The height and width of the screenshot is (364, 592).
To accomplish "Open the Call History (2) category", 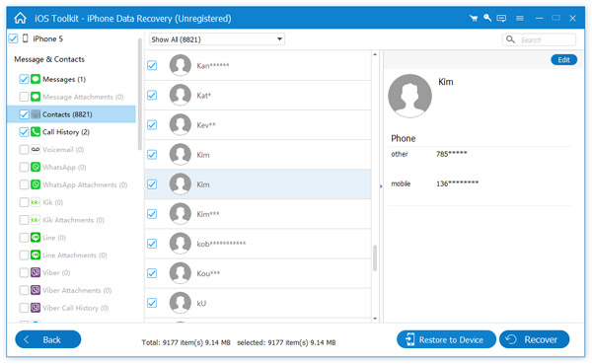I will 66,132.
